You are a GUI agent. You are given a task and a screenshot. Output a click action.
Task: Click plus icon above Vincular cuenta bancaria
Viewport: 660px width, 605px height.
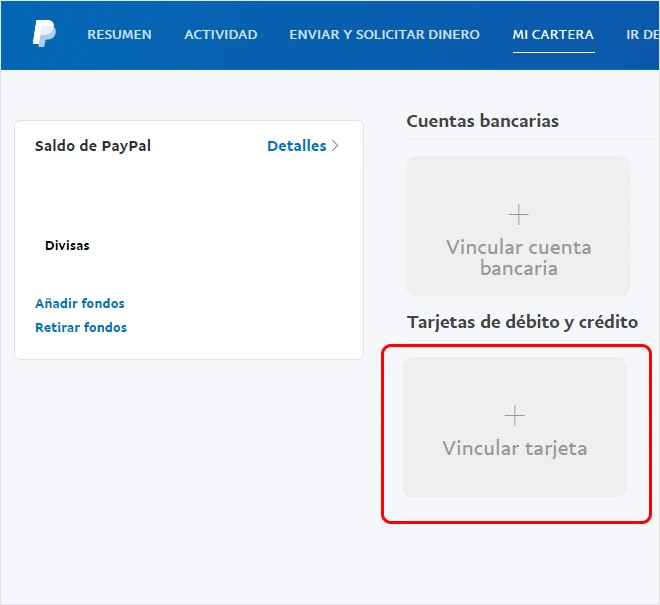click(x=519, y=215)
